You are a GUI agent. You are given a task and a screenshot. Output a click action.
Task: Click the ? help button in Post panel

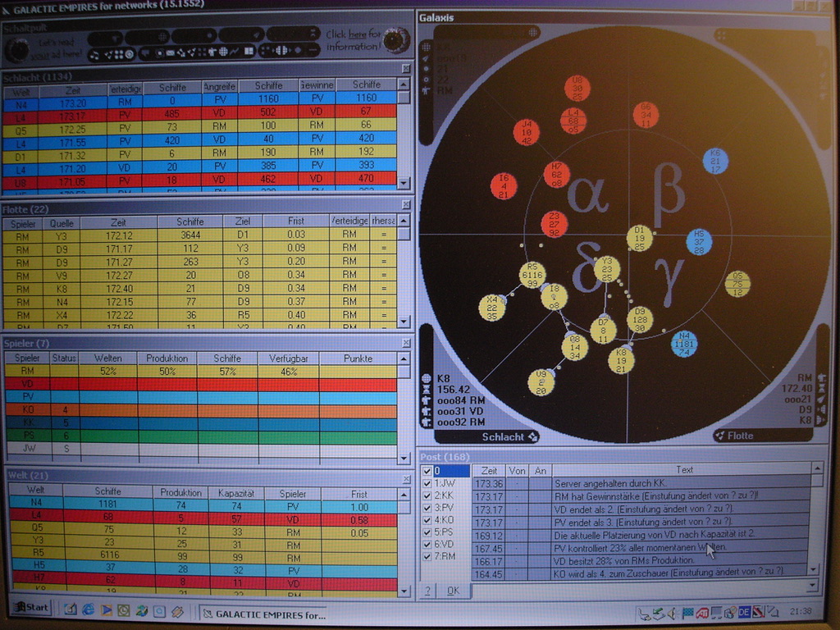[427, 591]
